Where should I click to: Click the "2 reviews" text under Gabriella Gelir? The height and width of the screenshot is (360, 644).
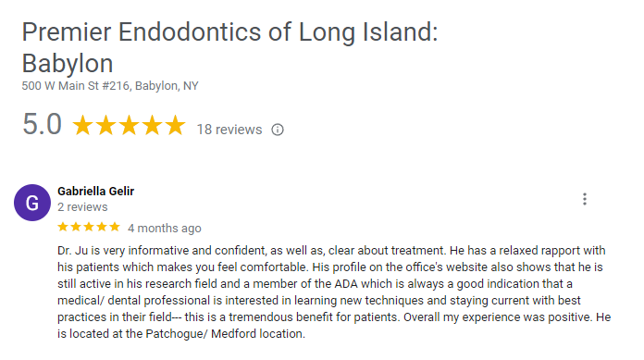(x=82, y=207)
